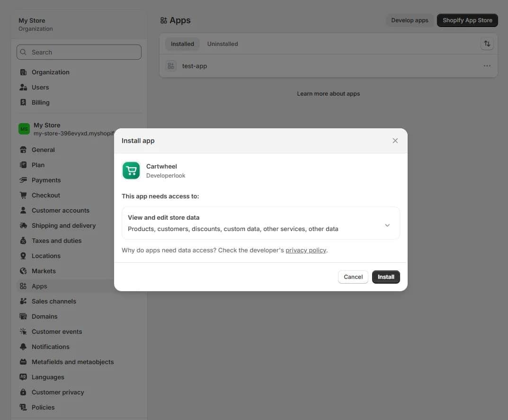Click the Plan icon in sidebar
Viewport: 508px width, 420px height.
coord(23,165)
